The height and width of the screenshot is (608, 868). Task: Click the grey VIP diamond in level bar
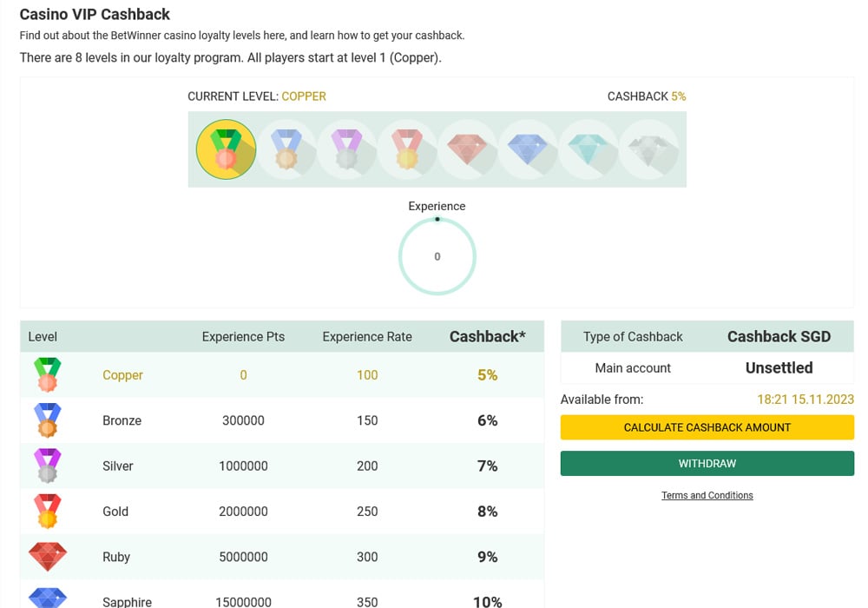pyautogui.click(x=648, y=149)
